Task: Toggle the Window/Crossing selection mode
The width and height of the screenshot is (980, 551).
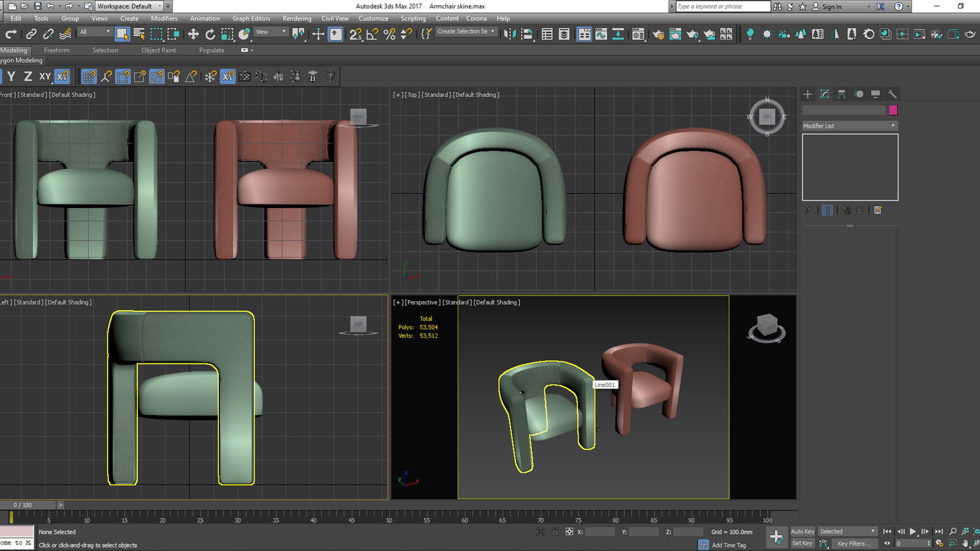Action: (x=173, y=34)
